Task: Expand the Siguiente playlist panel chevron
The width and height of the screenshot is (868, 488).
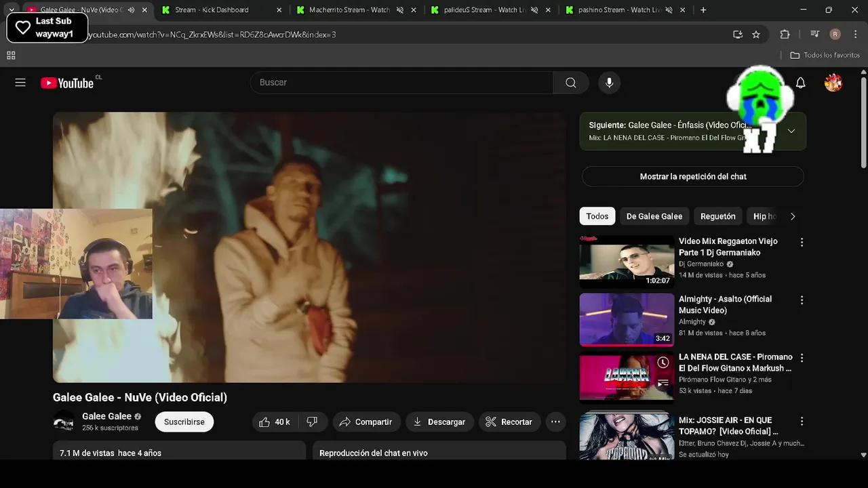Action: point(791,131)
